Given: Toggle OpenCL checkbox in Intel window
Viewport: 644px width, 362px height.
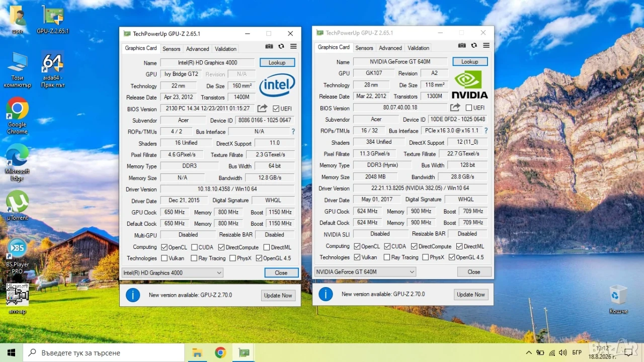Looking at the screenshot, I should point(164,247).
